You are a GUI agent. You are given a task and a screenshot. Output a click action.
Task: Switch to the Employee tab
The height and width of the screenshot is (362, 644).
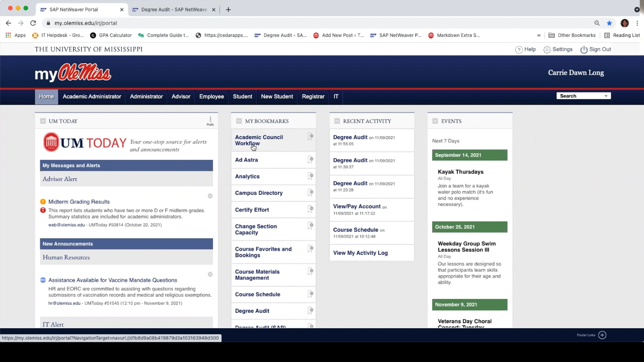pos(211,97)
